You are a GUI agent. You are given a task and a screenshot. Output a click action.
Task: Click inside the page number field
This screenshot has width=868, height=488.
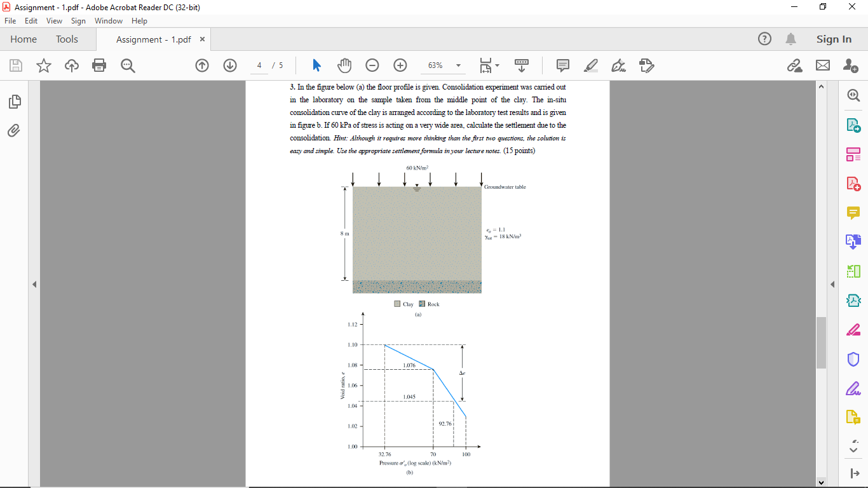[259, 65]
